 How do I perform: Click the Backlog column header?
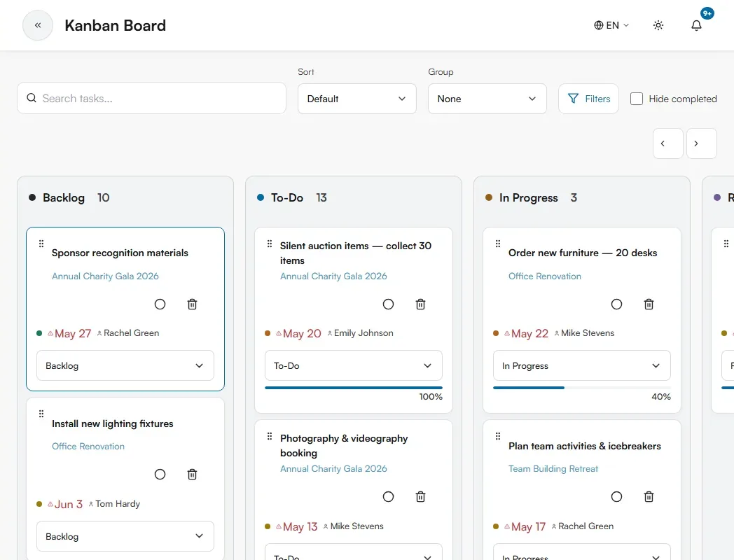pos(64,197)
